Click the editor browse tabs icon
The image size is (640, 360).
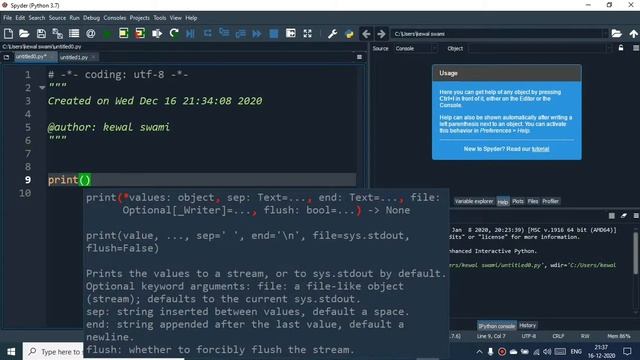pos(7,57)
